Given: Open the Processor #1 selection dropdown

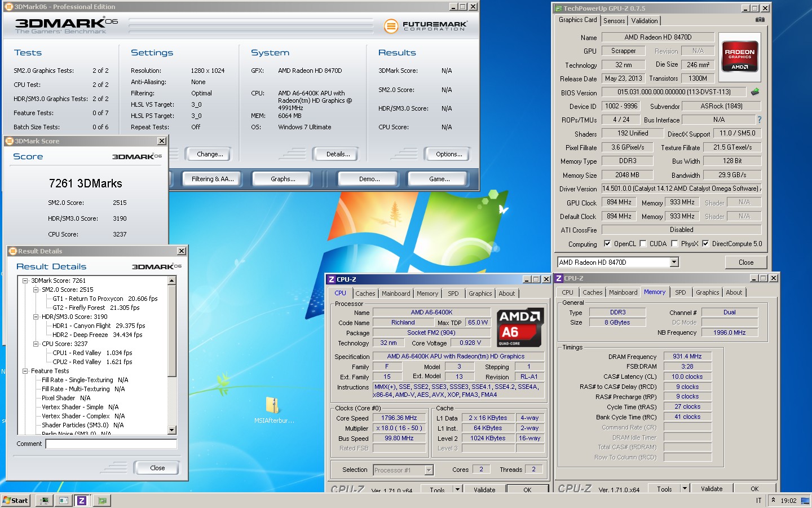Looking at the screenshot, I should click(429, 470).
